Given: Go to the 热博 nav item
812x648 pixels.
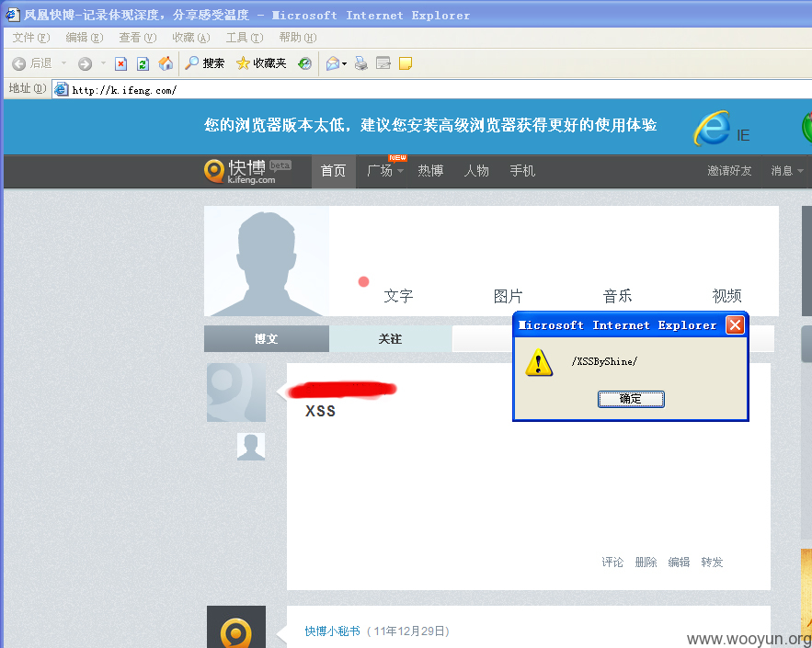Looking at the screenshot, I should (x=430, y=171).
